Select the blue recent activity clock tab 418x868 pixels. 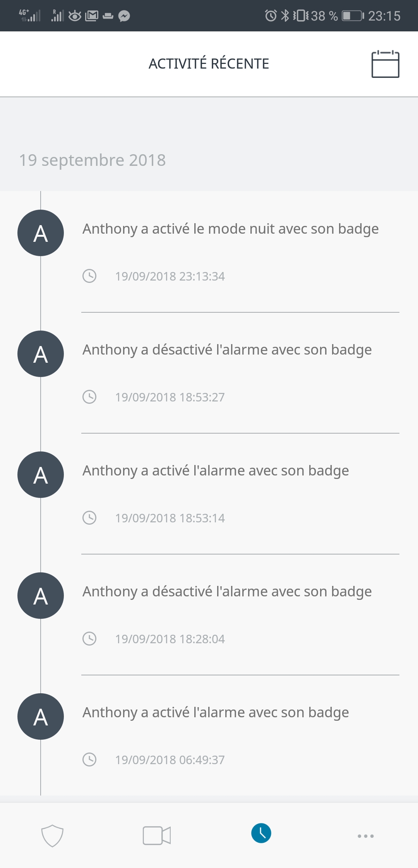tap(261, 834)
